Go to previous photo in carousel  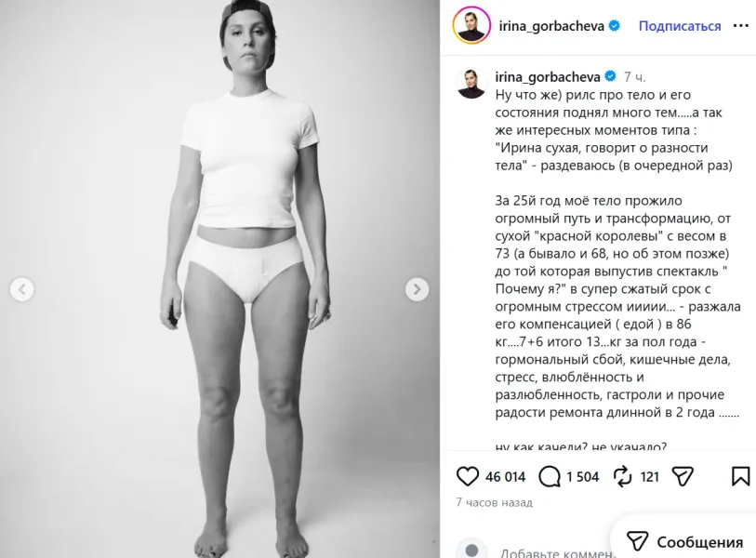click(x=21, y=289)
